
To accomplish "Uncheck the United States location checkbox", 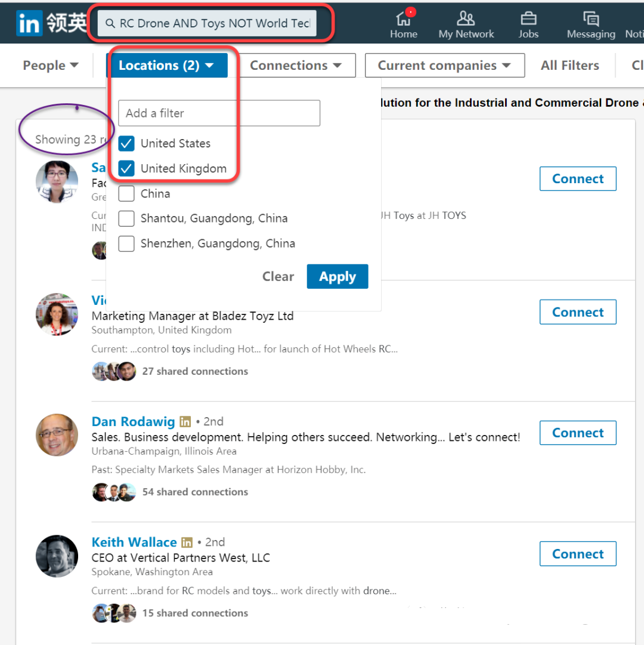I will tap(126, 144).
